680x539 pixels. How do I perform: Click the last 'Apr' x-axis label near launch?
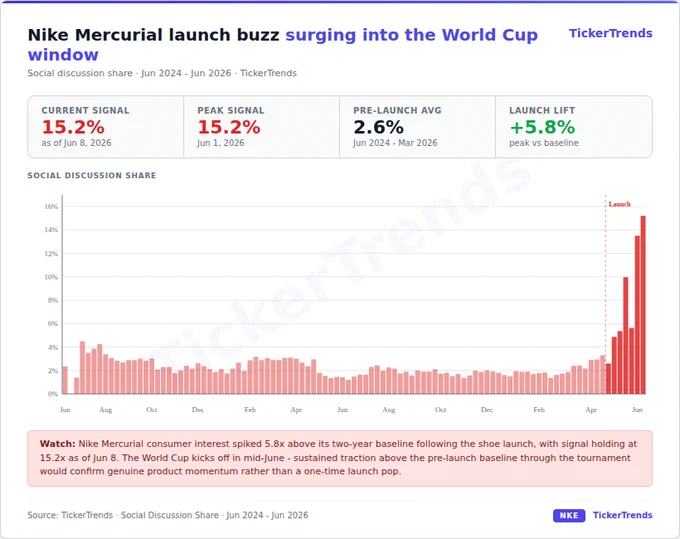(x=591, y=409)
